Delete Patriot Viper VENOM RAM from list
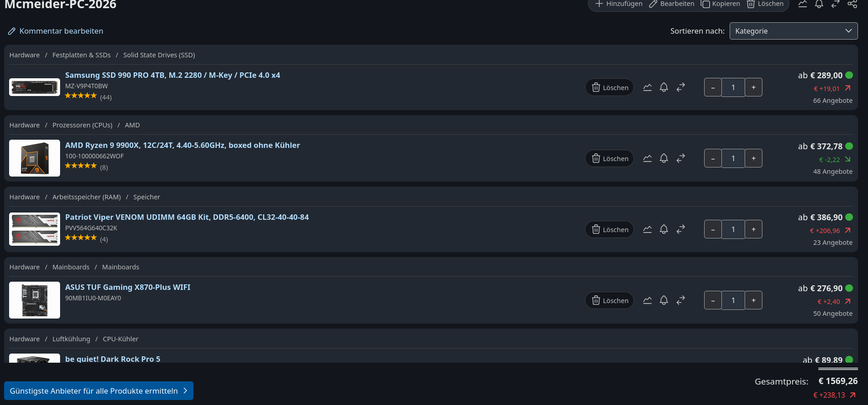Image resolution: width=868 pixels, height=405 pixels. tap(609, 229)
